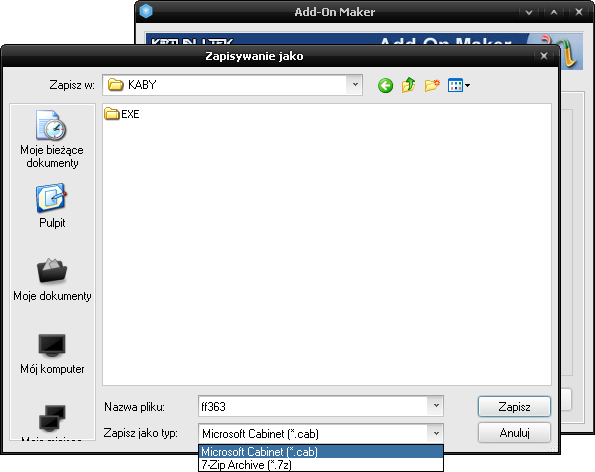Expand the Zapisz w location dropdown
The width and height of the screenshot is (595, 472).
point(355,85)
